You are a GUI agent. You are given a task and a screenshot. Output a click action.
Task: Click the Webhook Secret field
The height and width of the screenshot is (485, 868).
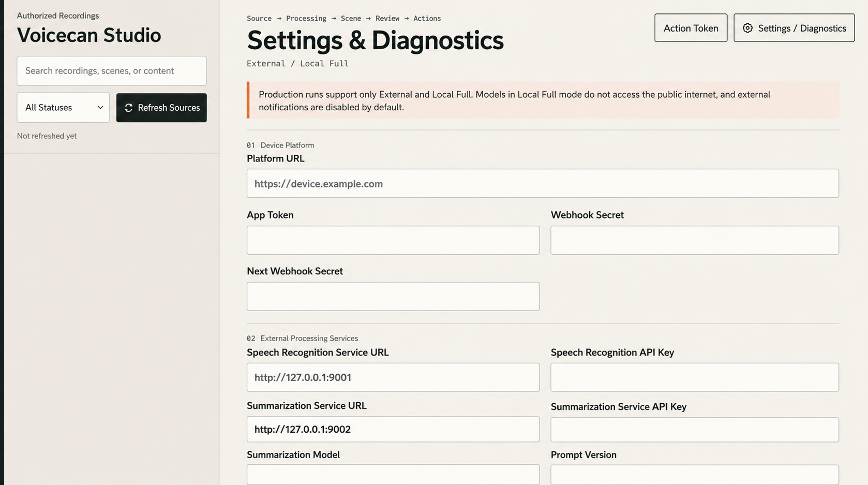(x=695, y=240)
